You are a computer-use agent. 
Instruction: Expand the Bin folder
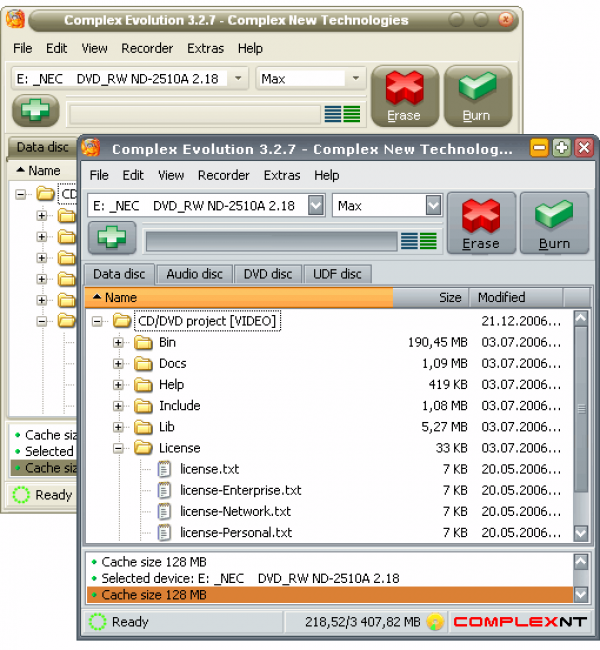pyautogui.click(x=118, y=342)
